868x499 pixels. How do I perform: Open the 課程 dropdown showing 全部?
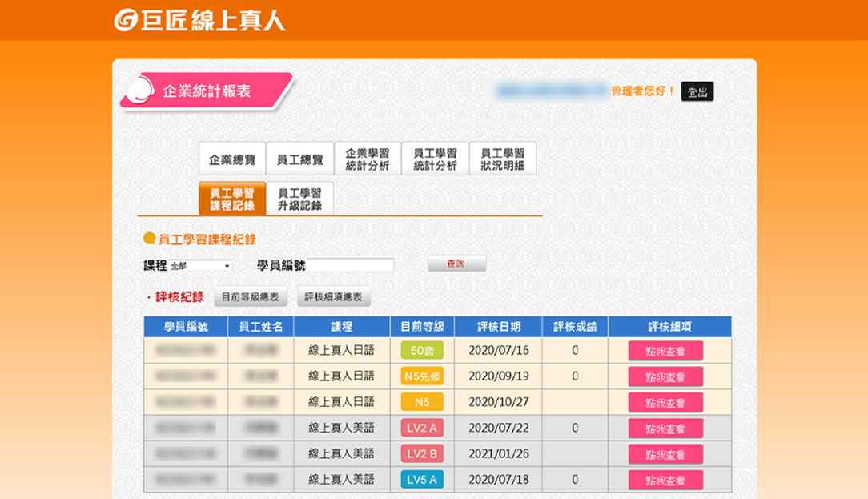200,266
